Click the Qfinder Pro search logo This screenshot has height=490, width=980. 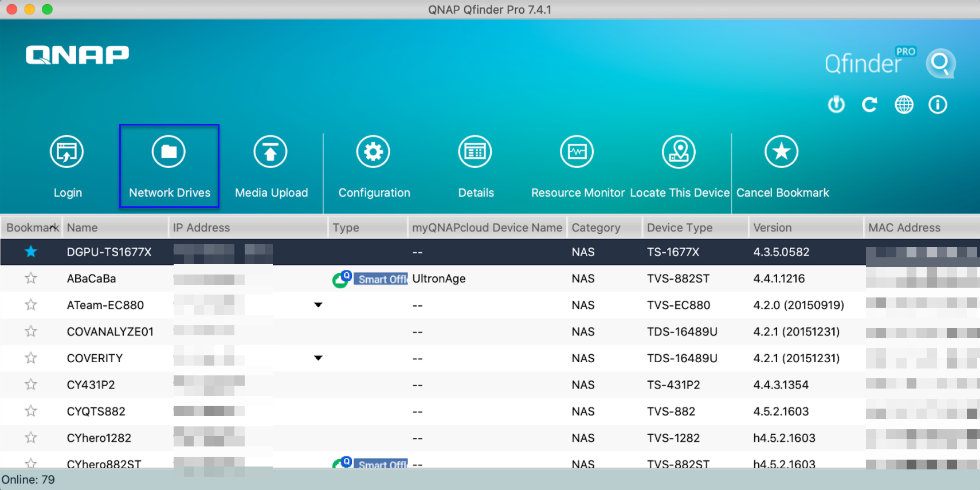[x=940, y=63]
